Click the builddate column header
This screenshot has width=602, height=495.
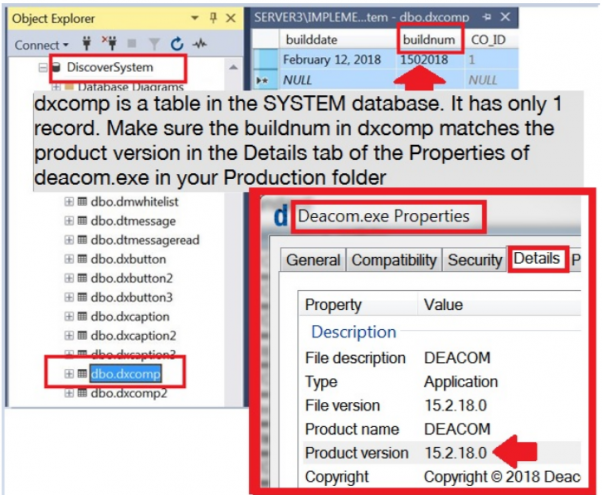pyautogui.click(x=337, y=40)
